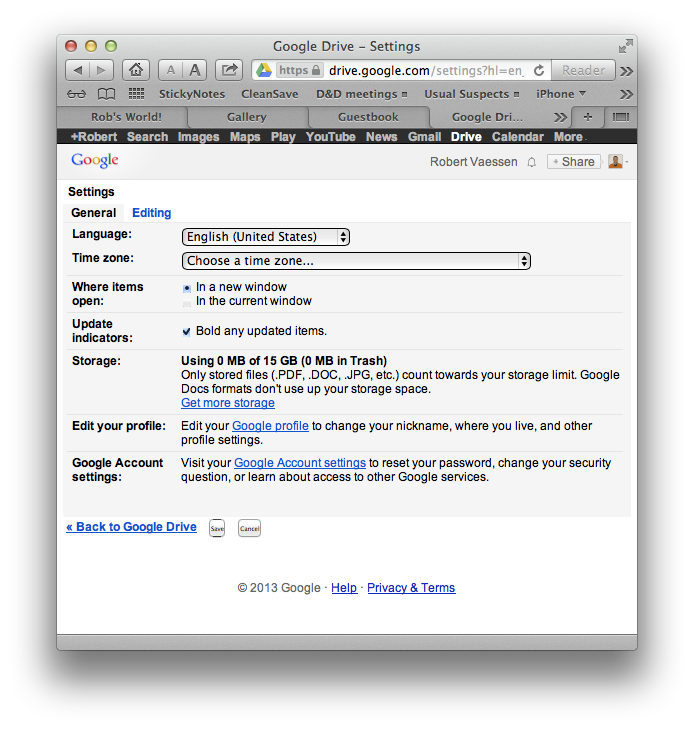
Task: Open StickyNotes bookmark
Action: click(x=192, y=94)
